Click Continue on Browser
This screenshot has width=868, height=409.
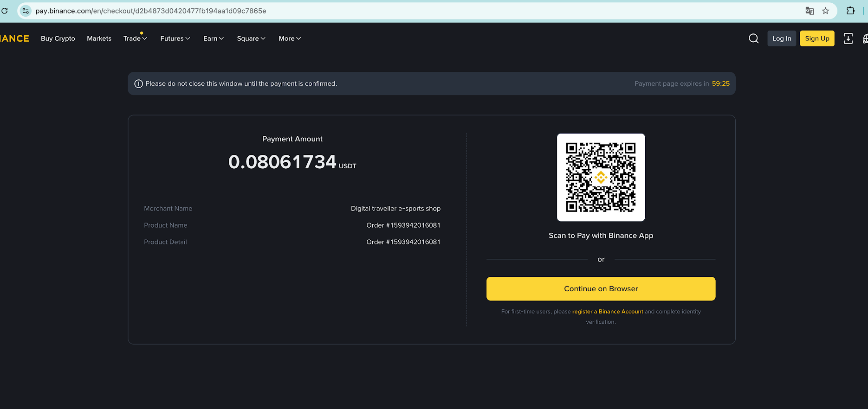[601, 289]
